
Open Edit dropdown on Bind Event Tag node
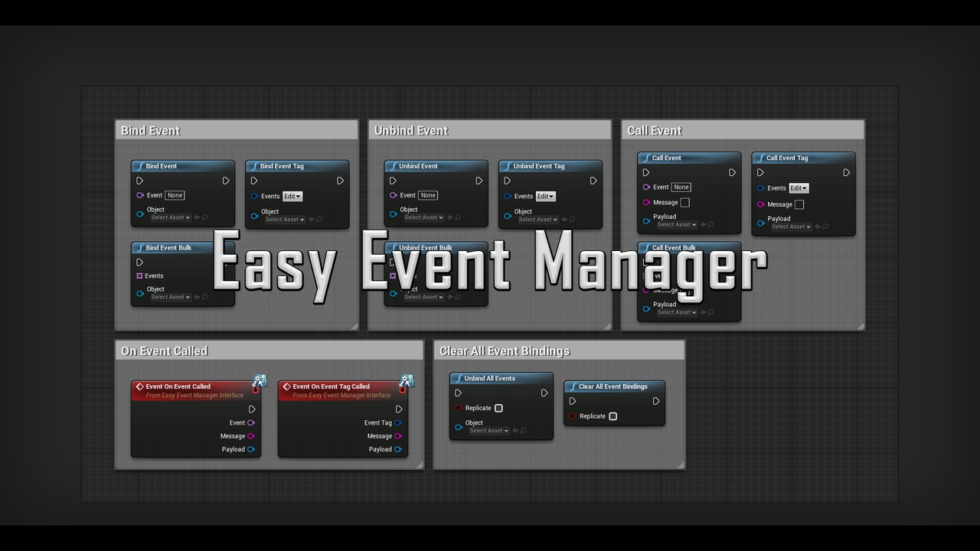pyautogui.click(x=292, y=196)
